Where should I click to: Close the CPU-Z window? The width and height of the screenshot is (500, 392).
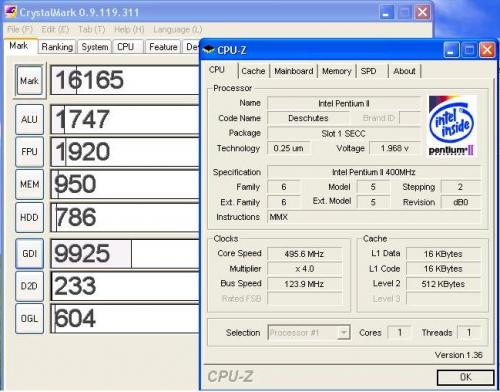click(x=487, y=50)
